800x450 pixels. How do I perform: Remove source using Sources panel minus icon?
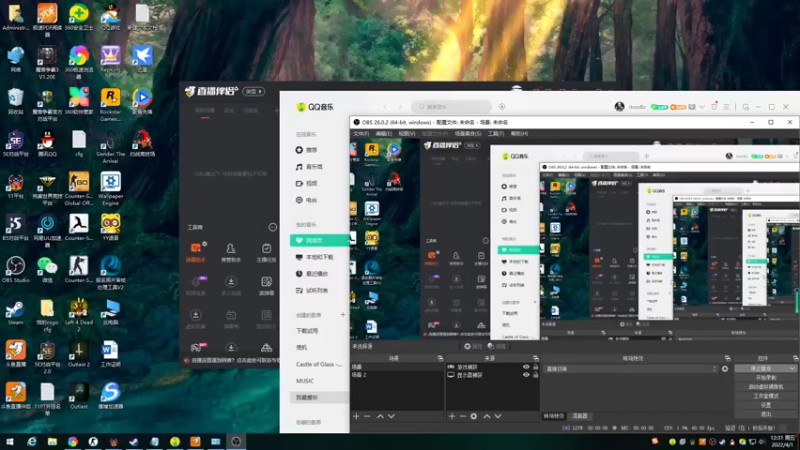(x=463, y=416)
